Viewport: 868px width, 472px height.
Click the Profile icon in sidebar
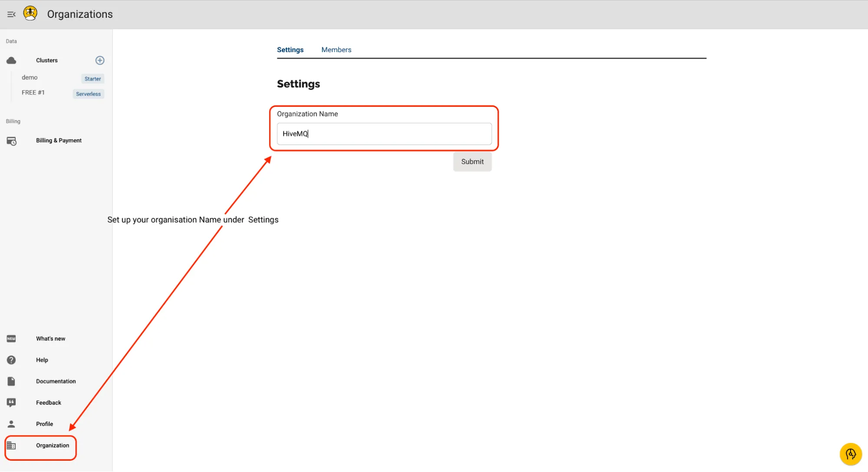[x=11, y=424]
